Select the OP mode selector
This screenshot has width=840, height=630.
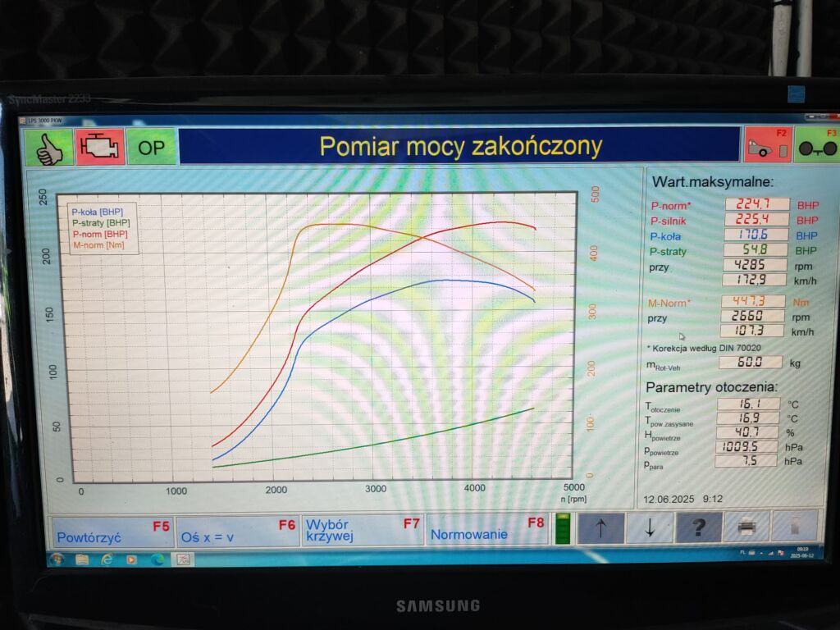click(x=150, y=148)
